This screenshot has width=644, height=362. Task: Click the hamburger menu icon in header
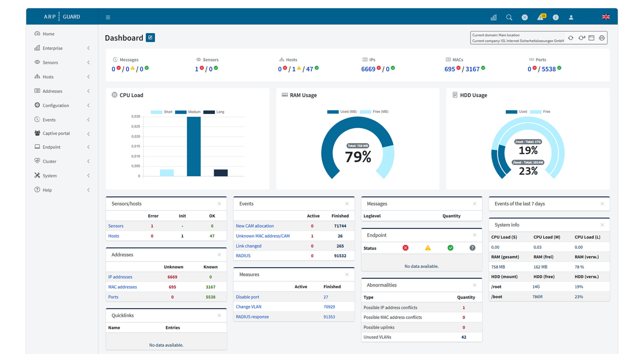pyautogui.click(x=108, y=17)
